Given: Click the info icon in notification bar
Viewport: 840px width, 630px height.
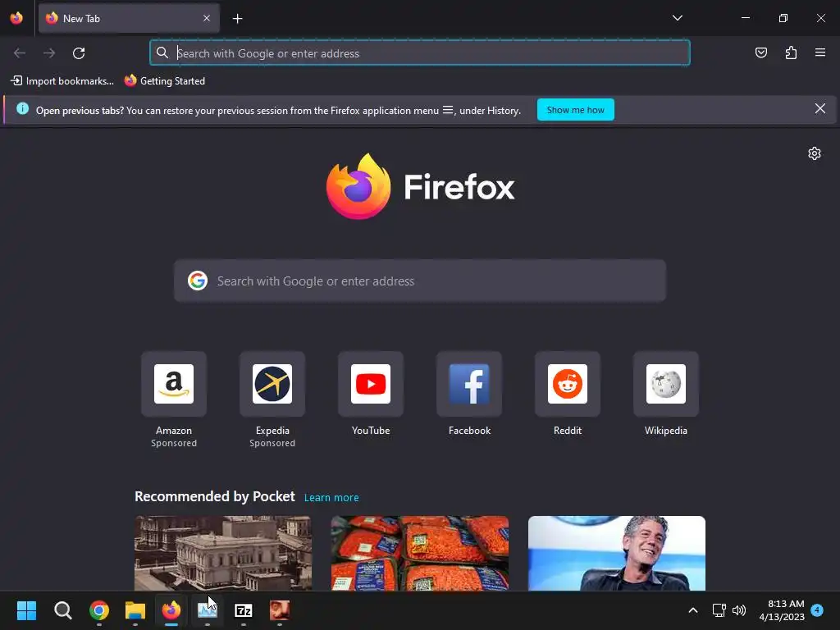Looking at the screenshot, I should [22, 109].
